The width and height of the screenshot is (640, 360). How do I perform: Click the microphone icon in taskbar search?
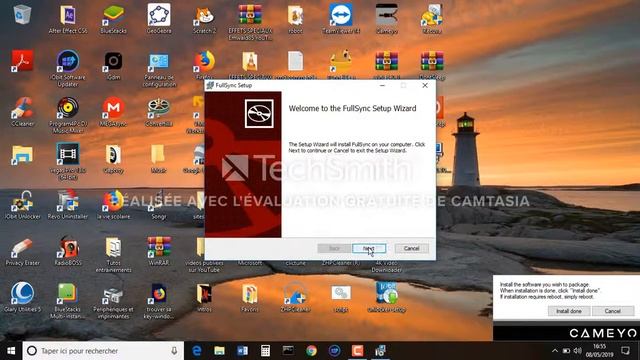click(x=174, y=351)
